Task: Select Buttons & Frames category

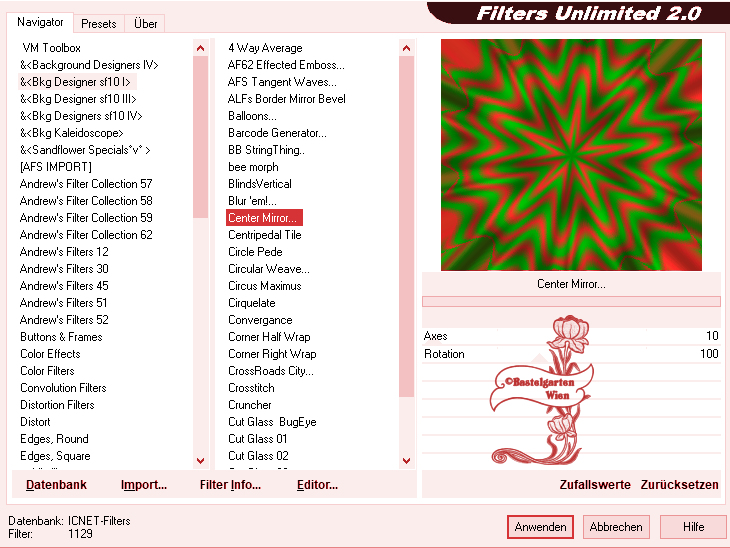Action: click(x=61, y=337)
